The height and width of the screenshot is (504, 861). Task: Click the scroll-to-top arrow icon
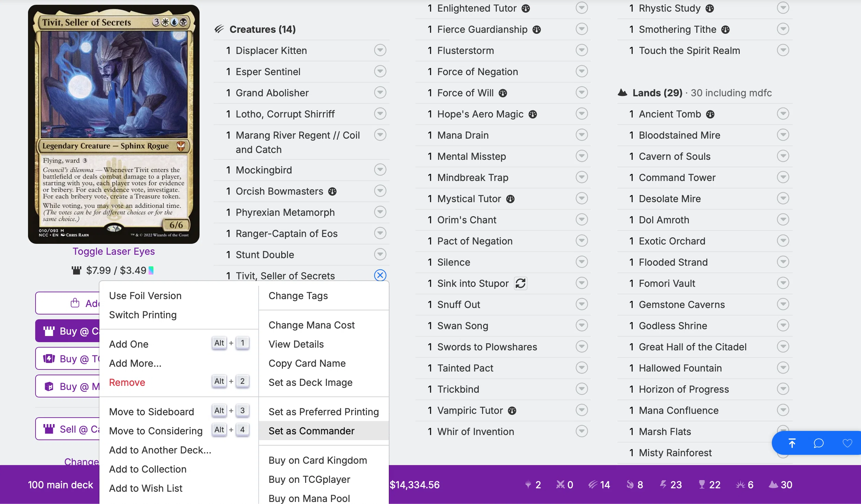point(792,443)
